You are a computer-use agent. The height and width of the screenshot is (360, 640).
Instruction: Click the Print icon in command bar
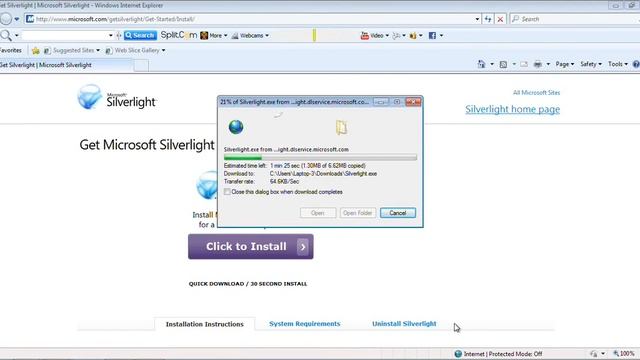click(538, 64)
